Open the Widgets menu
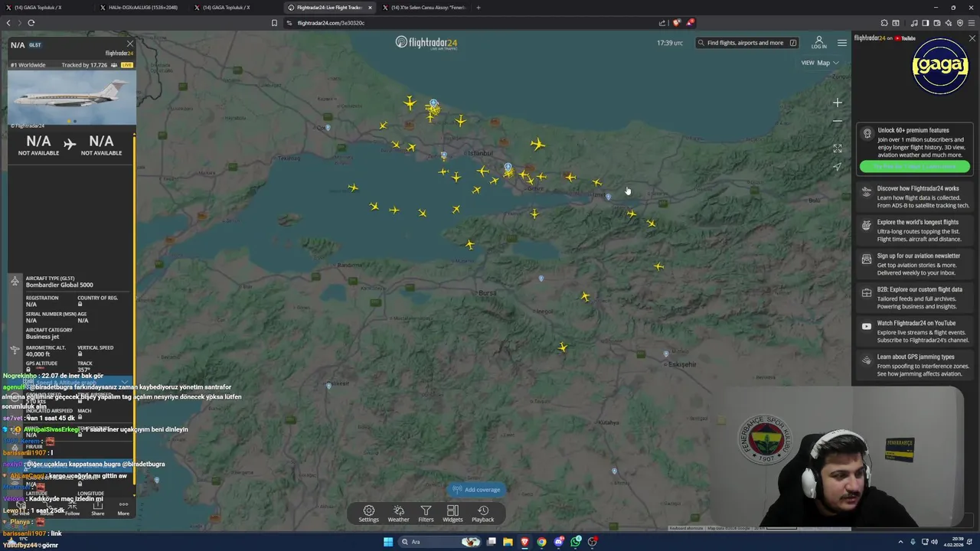Screen dimensions: 980x551 [x=452, y=514]
